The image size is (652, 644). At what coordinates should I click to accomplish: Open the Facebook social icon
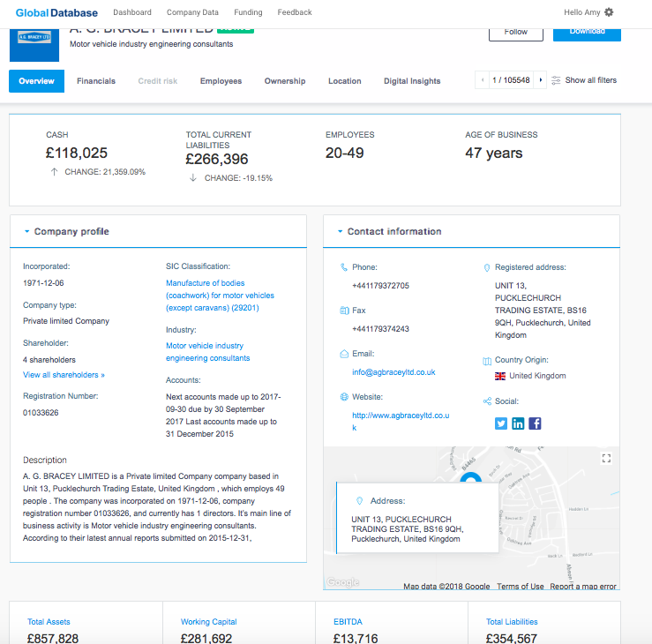click(x=535, y=423)
